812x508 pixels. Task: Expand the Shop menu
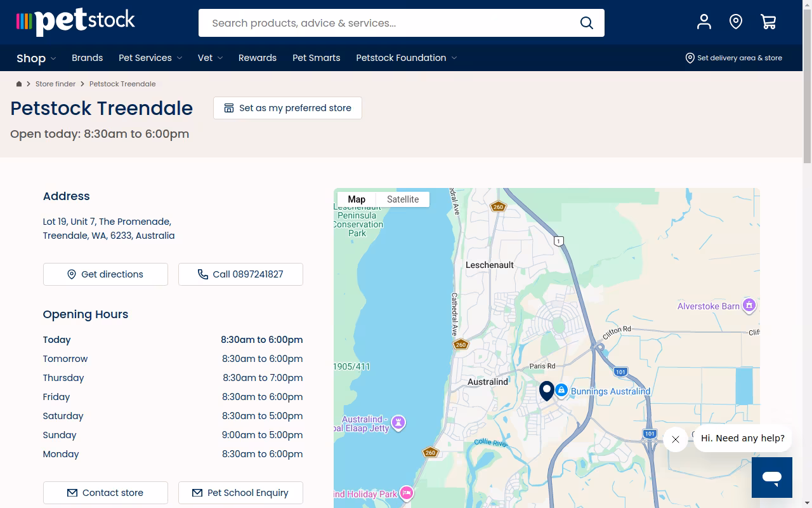pos(36,58)
